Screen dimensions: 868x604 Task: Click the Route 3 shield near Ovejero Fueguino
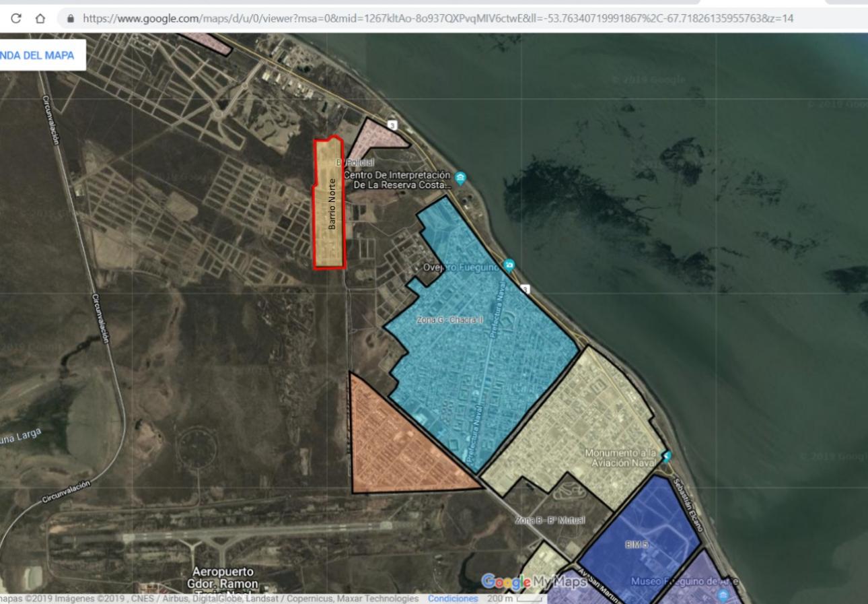(526, 290)
